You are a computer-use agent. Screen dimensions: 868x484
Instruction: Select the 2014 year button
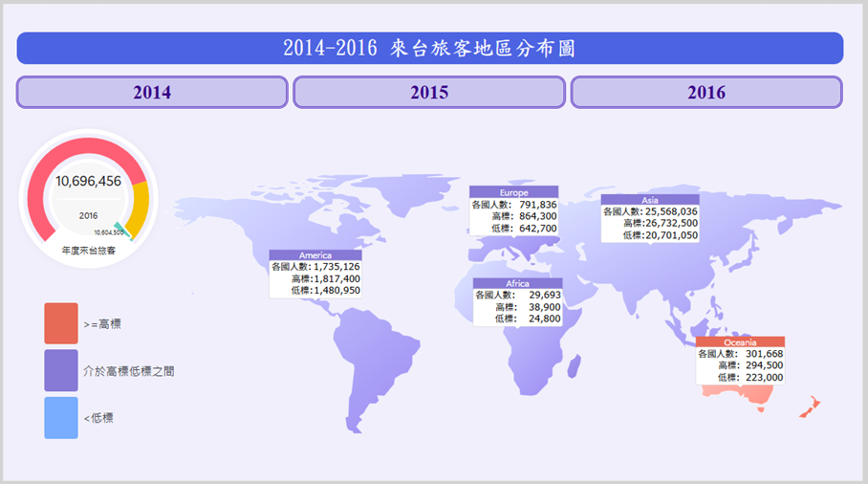click(152, 93)
